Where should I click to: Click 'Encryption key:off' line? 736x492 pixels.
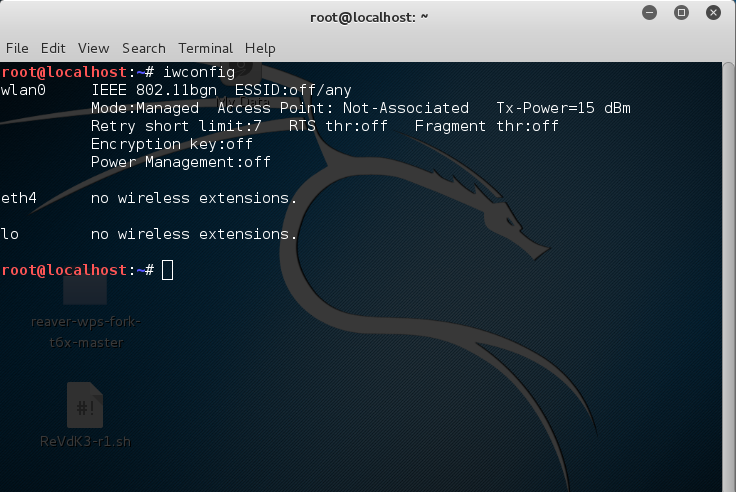pyautogui.click(x=172, y=144)
